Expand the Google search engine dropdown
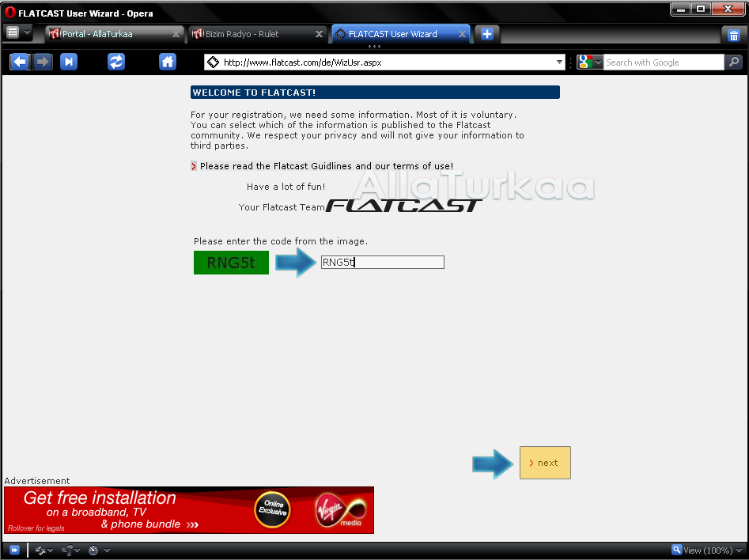The image size is (749, 560). point(590,62)
